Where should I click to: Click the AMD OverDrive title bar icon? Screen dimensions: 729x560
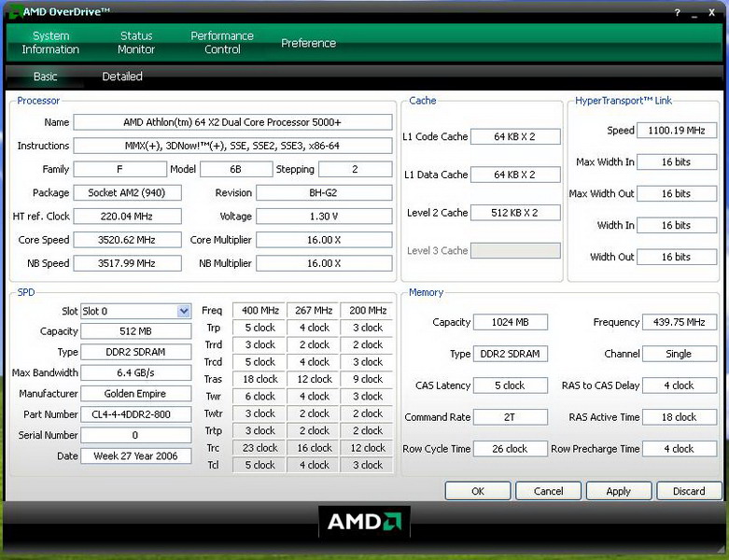tap(15, 12)
